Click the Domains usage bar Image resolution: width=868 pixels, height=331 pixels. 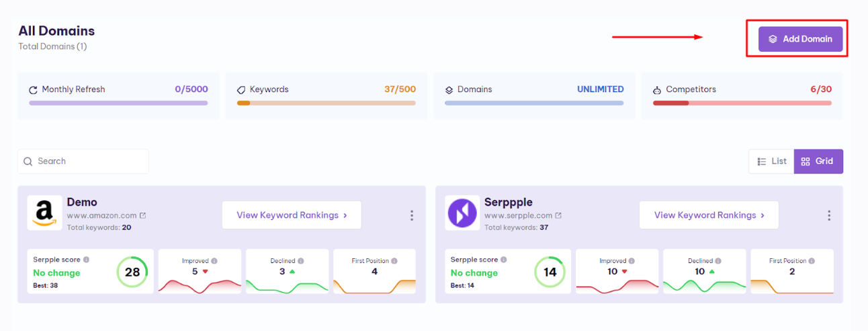tap(534, 103)
